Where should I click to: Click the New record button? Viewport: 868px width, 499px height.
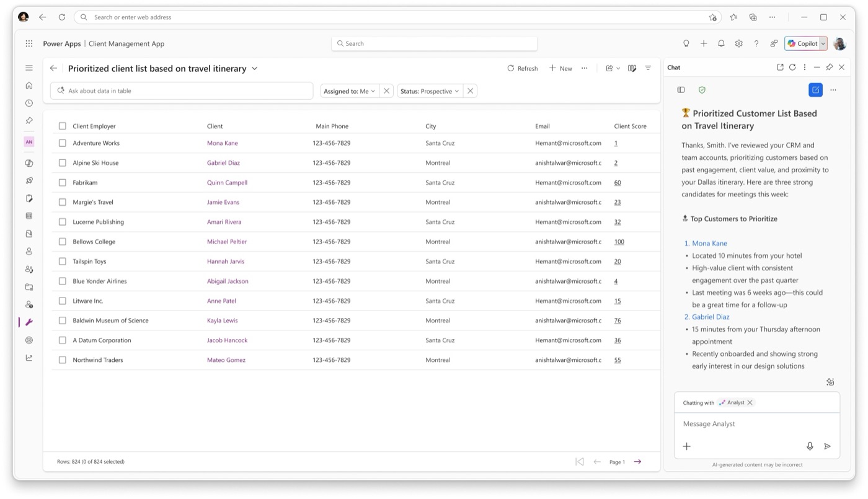[560, 68]
